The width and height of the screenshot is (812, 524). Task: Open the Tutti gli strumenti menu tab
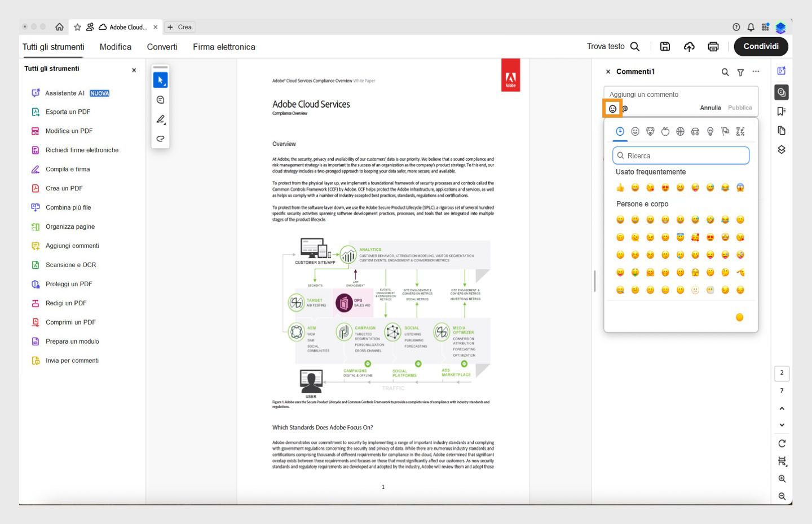54,47
